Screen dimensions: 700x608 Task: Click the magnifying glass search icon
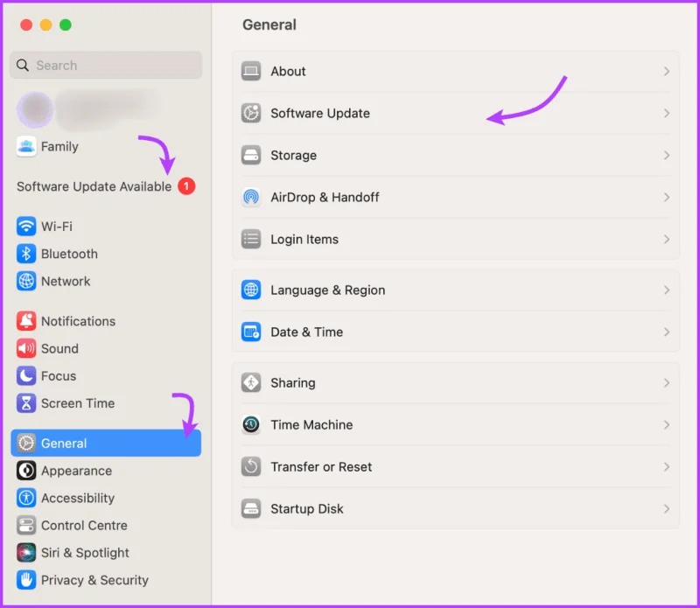[23, 66]
